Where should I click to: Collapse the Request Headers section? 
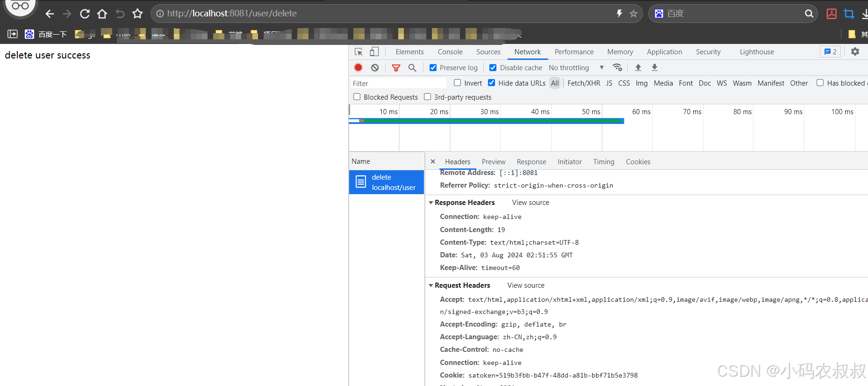click(431, 285)
